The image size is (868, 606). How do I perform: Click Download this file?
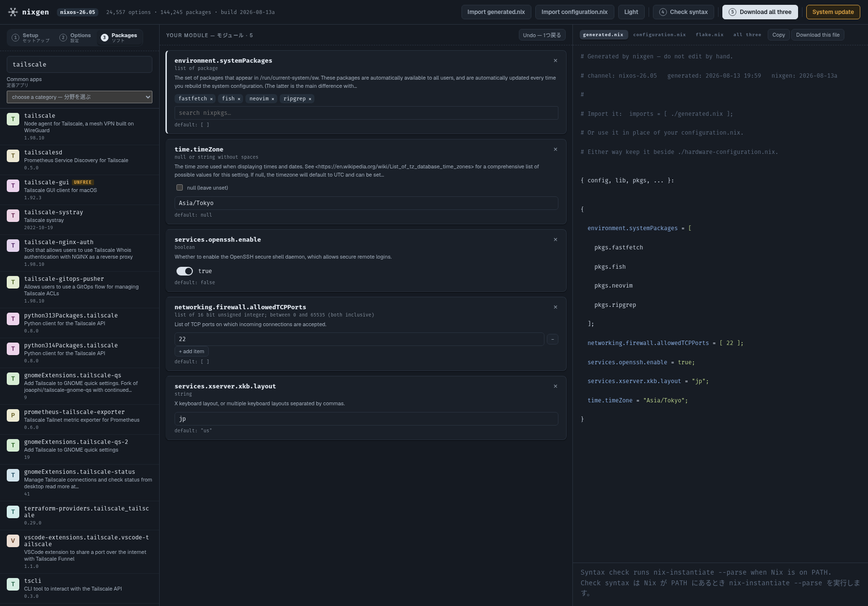[817, 35]
